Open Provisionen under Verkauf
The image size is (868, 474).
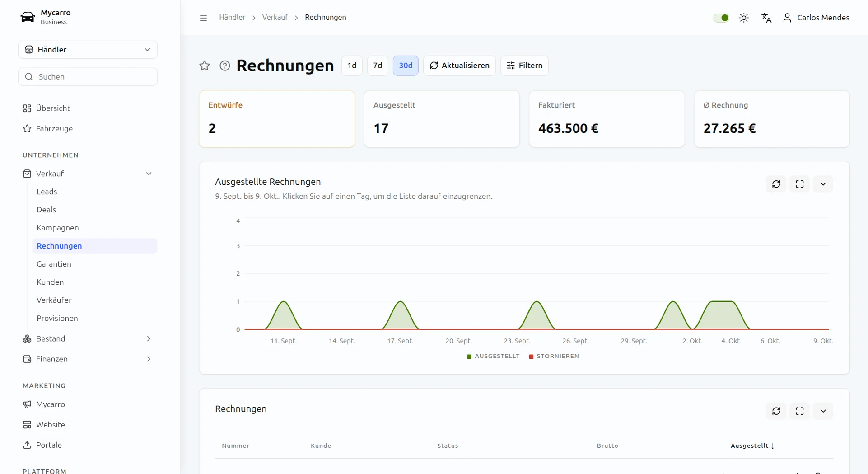coord(57,318)
